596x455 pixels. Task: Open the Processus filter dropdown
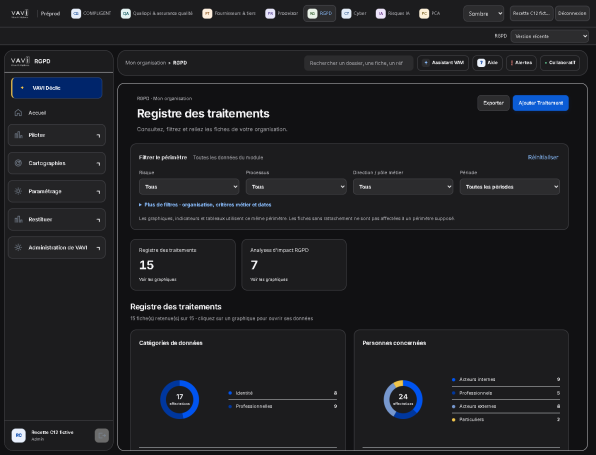pos(296,187)
